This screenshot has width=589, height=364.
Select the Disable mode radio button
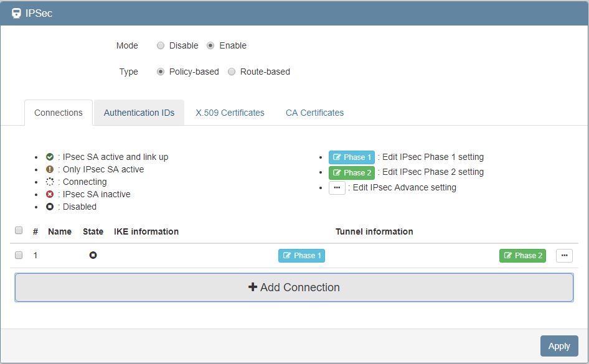pos(161,45)
